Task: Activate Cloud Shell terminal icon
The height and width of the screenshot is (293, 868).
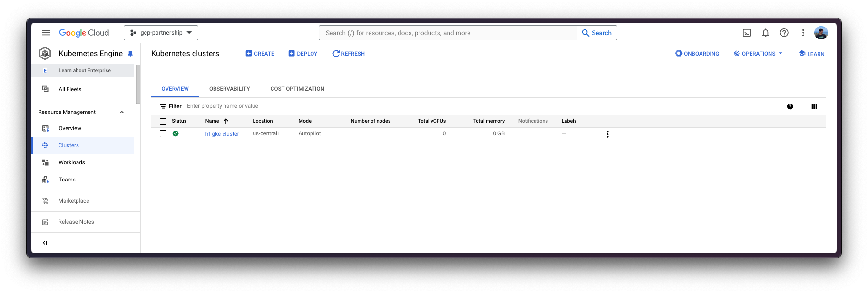Action: [747, 33]
